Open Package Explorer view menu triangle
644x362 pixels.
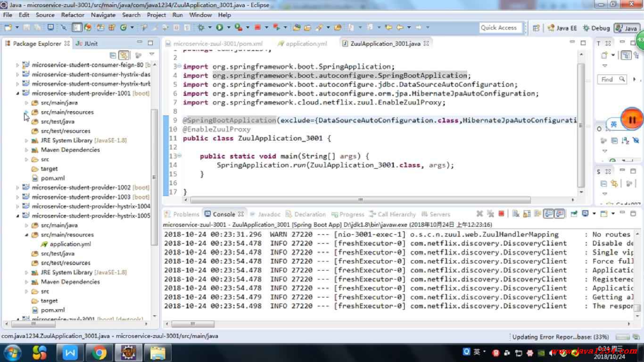coord(151,55)
